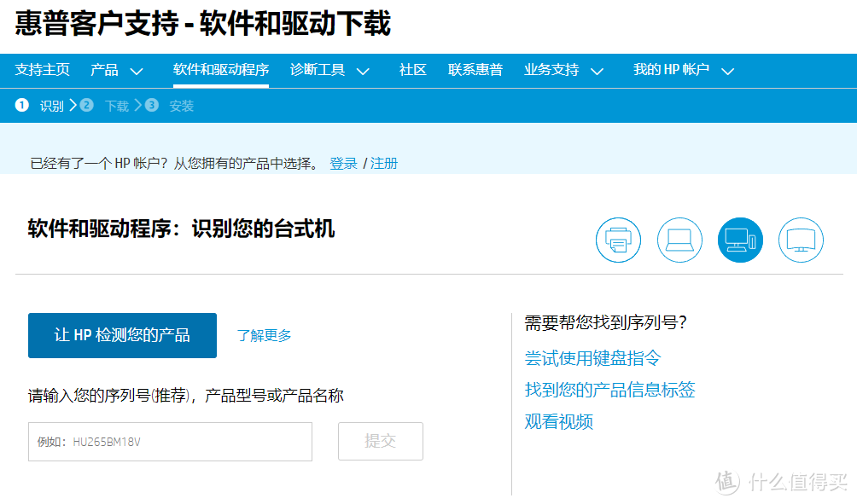
Task: Select the monitor product type icon
Action: pyautogui.click(x=801, y=240)
